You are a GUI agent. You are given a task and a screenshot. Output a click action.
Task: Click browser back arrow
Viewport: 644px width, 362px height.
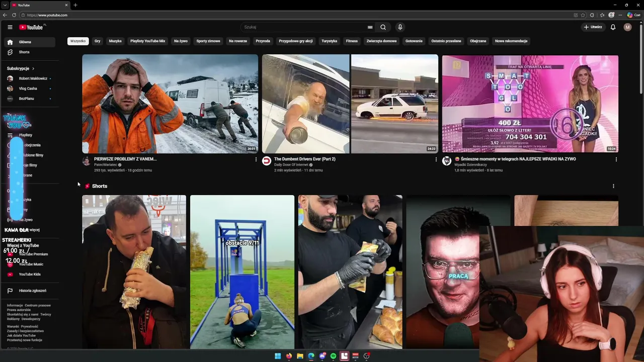(5, 15)
